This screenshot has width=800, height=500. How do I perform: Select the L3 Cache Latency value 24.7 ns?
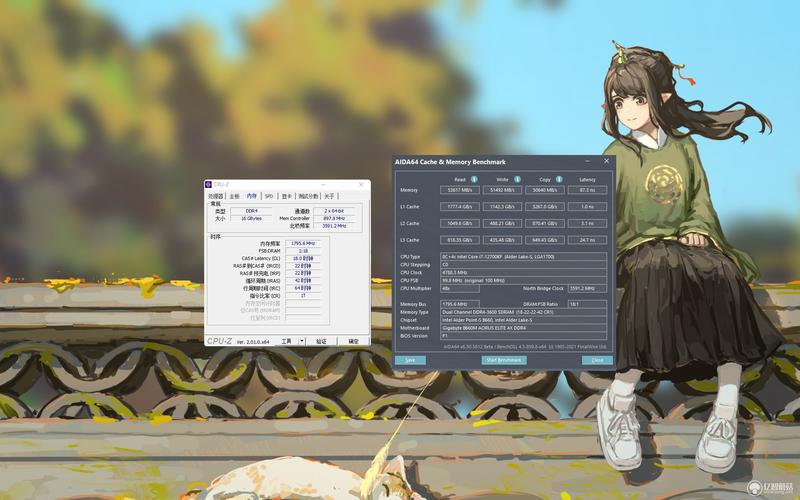(x=588, y=240)
